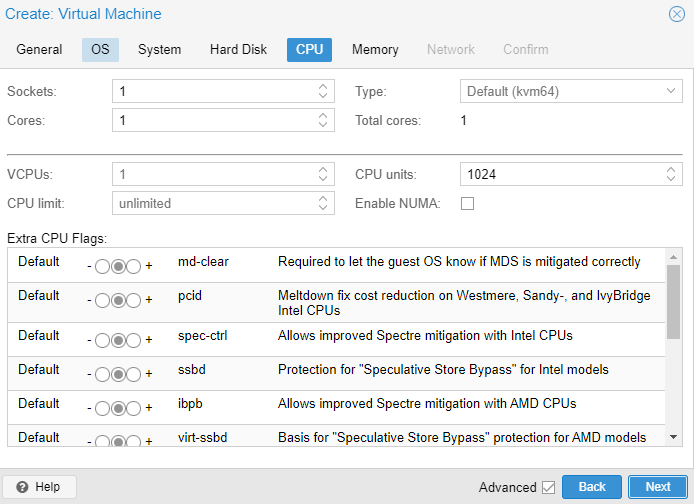The image size is (694, 504).
Task: Set md-clear flag to default
Action: [x=118, y=266]
